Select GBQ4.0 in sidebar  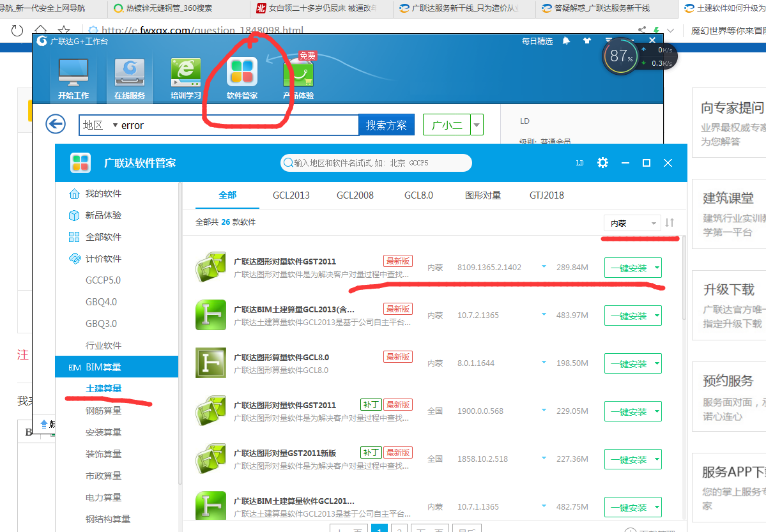pos(101,302)
